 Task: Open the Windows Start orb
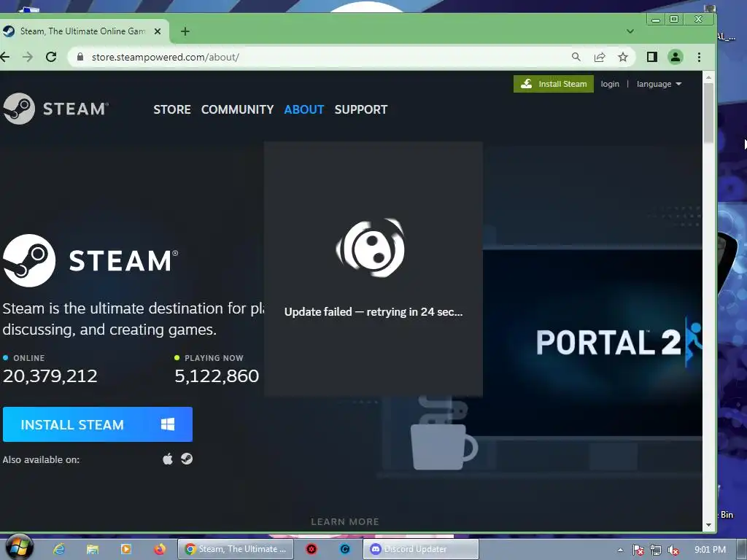tap(18, 548)
